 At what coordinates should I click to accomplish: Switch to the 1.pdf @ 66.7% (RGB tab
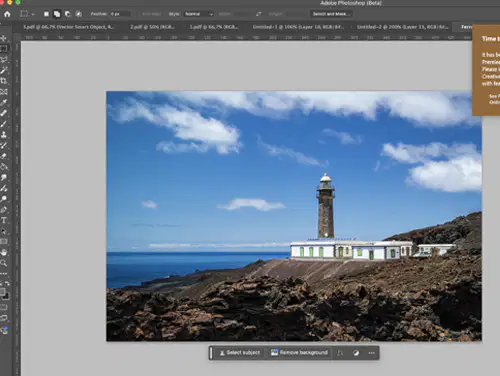(x=214, y=27)
